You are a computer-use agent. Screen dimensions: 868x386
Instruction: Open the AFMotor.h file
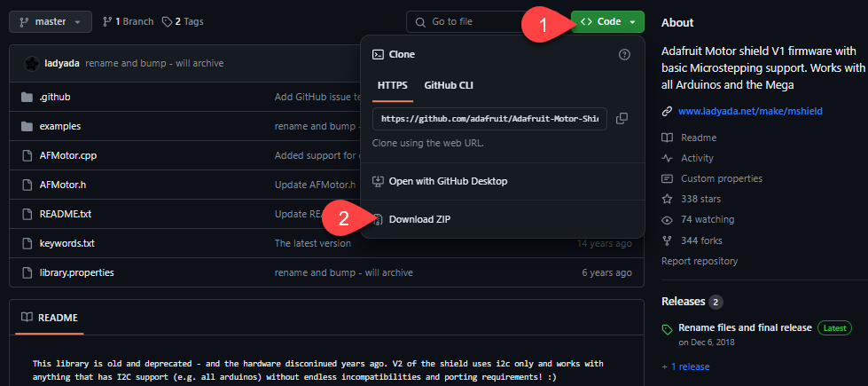pos(63,185)
